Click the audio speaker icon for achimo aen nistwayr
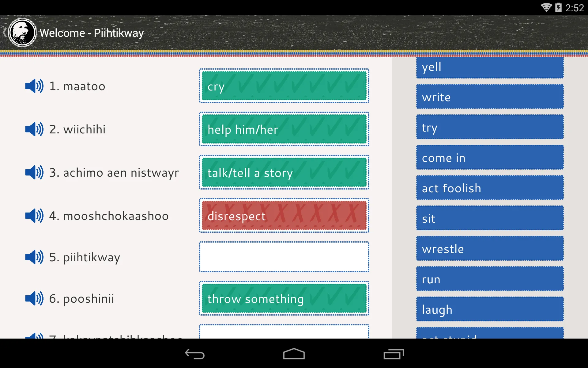The width and height of the screenshot is (588, 368). pyautogui.click(x=35, y=173)
